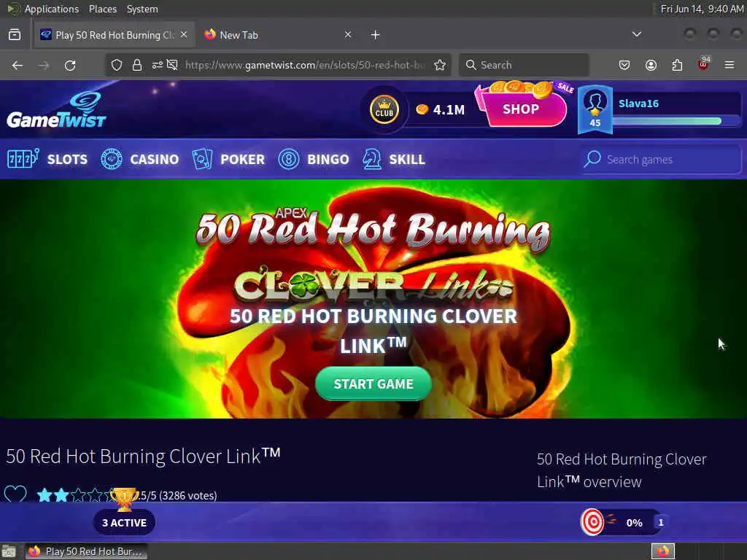
Task: Open the BINGO category
Action: click(x=314, y=159)
